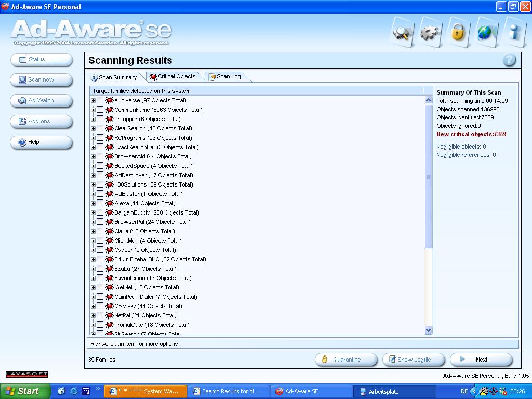Expand the Claria entry
The image size is (532, 399).
(93, 231)
